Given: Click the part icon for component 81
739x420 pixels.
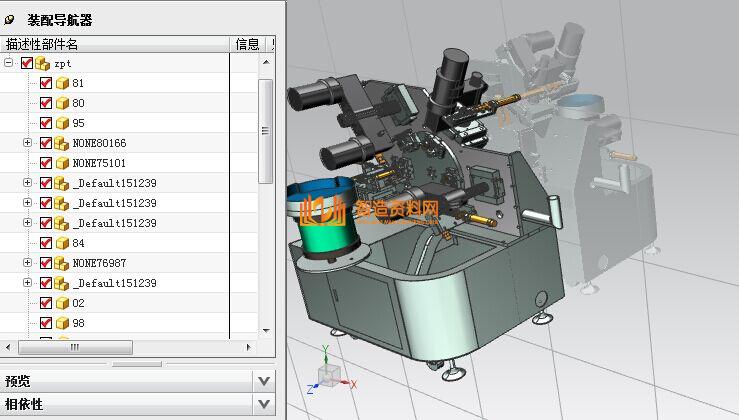Looking at the screenshot, I should 62,83.
